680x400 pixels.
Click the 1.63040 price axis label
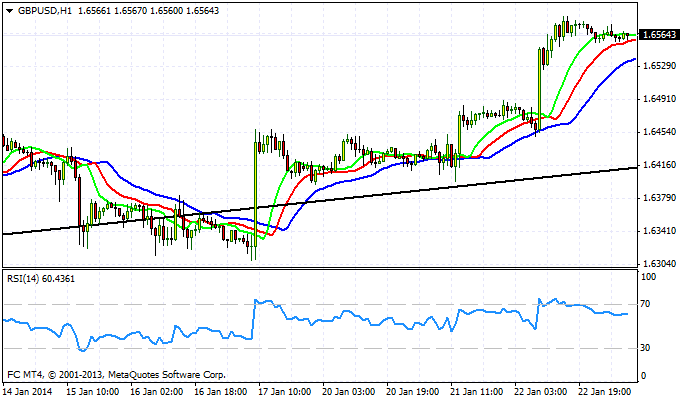click(660, 264)
